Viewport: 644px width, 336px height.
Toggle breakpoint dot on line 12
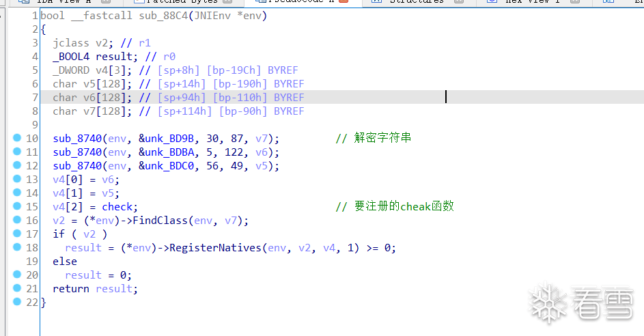tap(17, 165)
